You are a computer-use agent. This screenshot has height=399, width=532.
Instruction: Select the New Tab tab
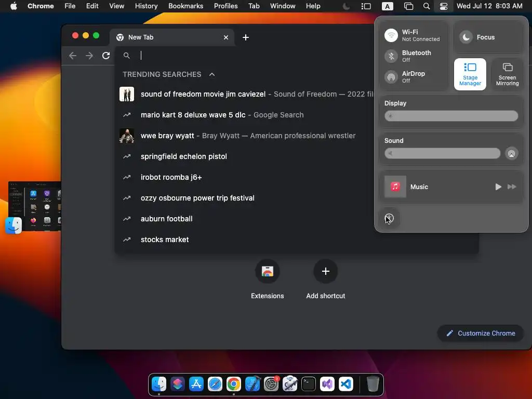pos(171,37)
